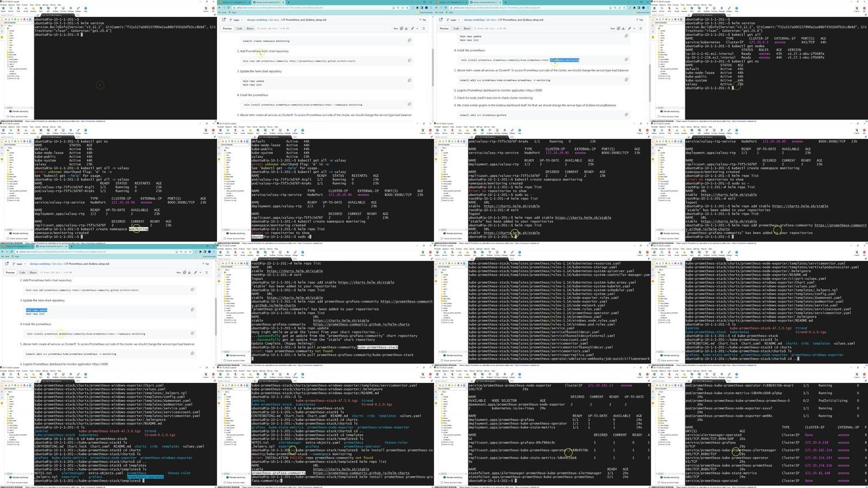Screen dimensions: 868x488
Task: Download the raw file on the page starting with kubectl create namespace
Action: click(x=406, y=28)
